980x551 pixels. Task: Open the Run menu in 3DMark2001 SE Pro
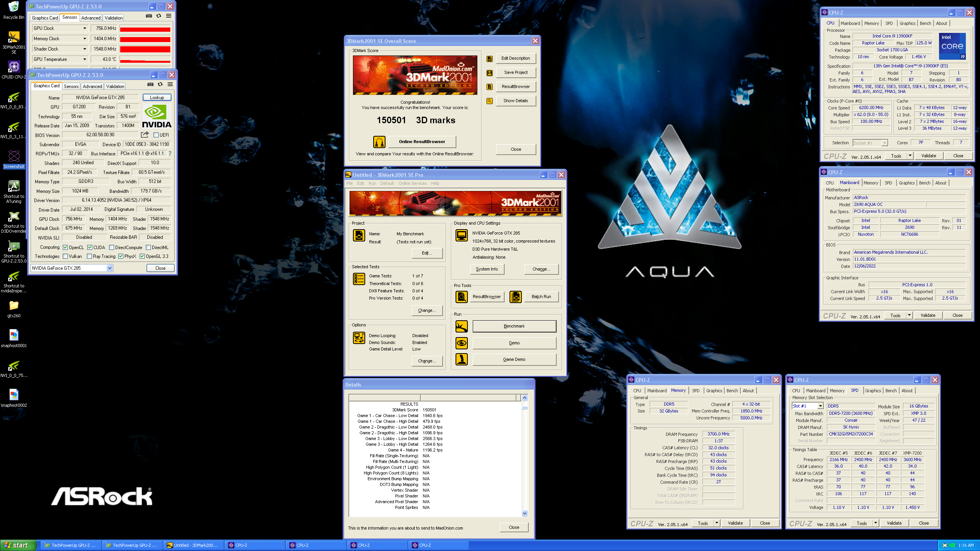point(372,183)
